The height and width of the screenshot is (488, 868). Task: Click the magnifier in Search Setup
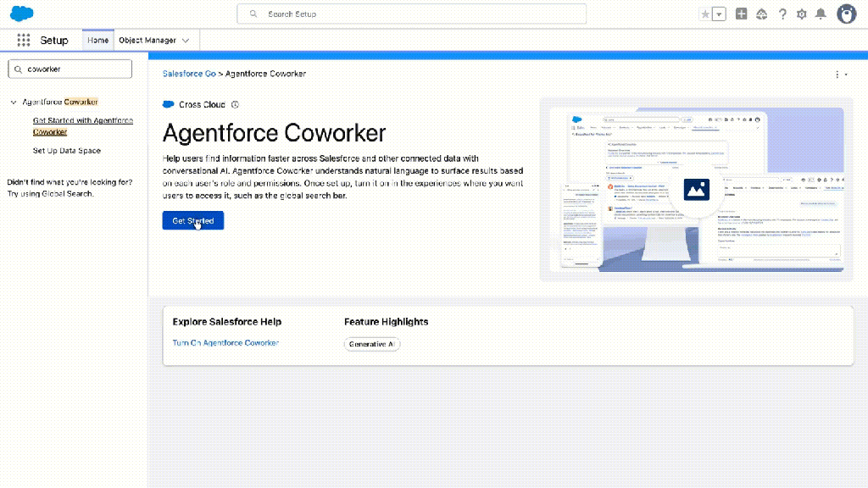pyautogui.click(x=253, y=14)
